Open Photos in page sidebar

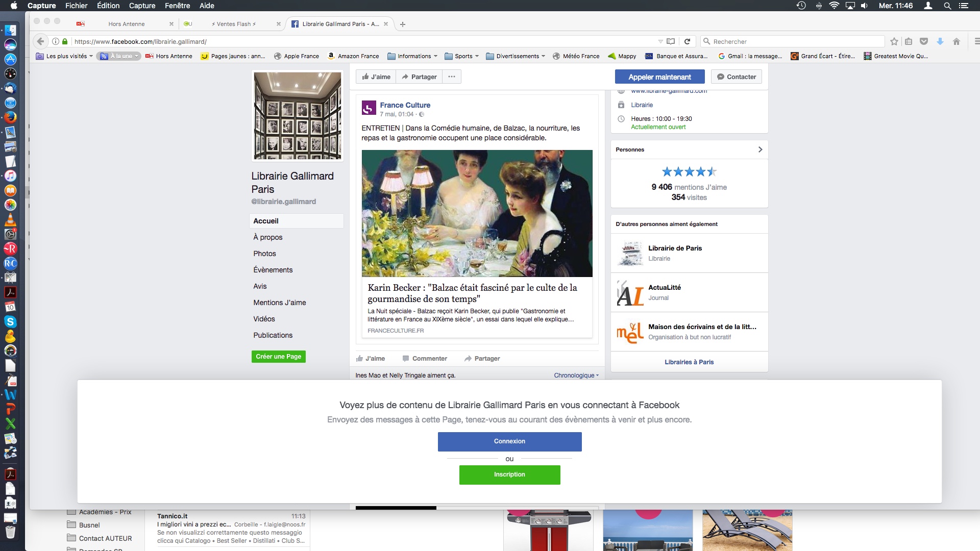pos(264,254)
